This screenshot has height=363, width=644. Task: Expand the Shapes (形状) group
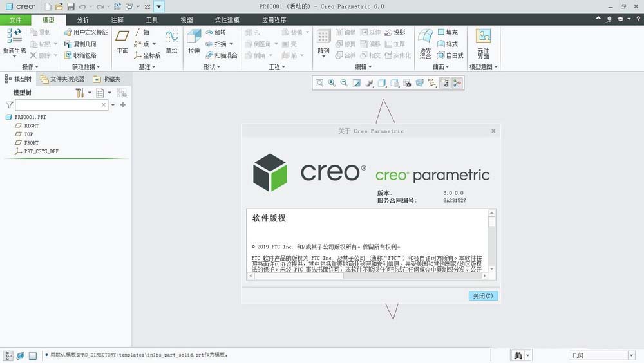pos(212,66)
